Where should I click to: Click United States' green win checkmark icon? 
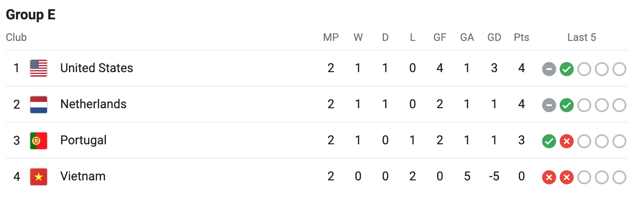point(567,69)
